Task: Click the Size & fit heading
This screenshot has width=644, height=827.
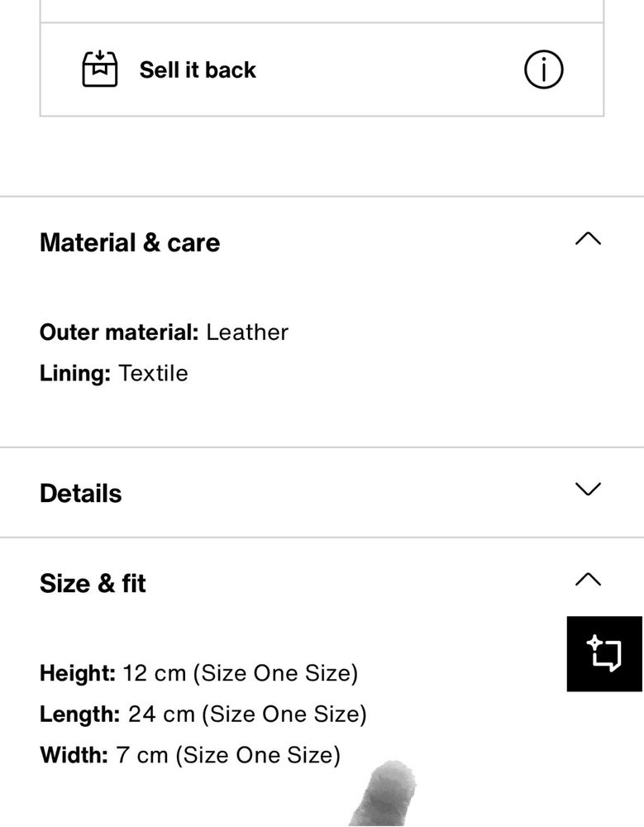Action: [93, 584]
